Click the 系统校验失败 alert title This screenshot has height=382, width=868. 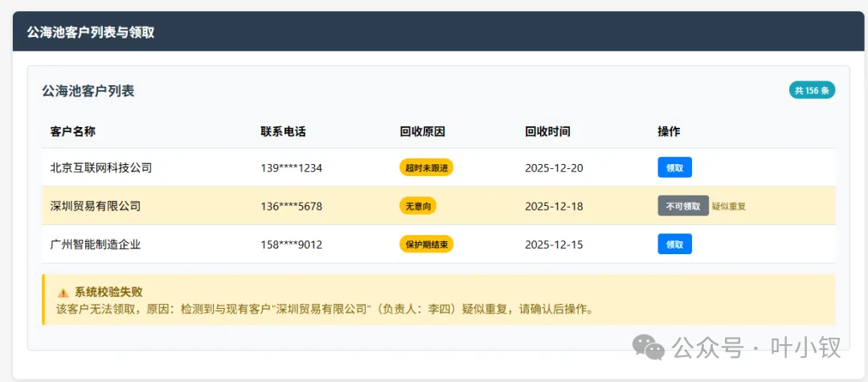109,292
